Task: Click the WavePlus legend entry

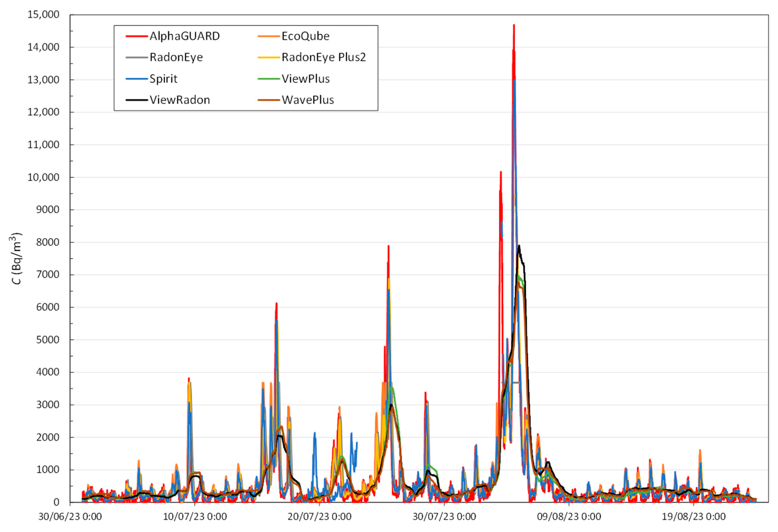Action: [308, 100]
